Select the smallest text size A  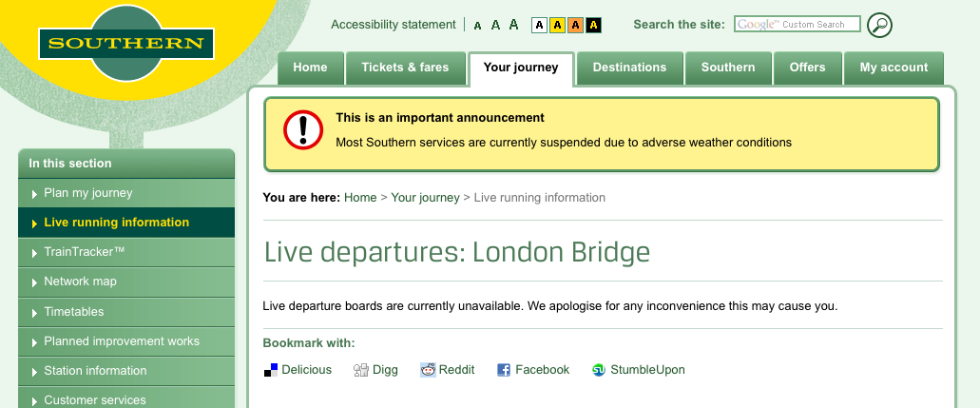(477, 26)
